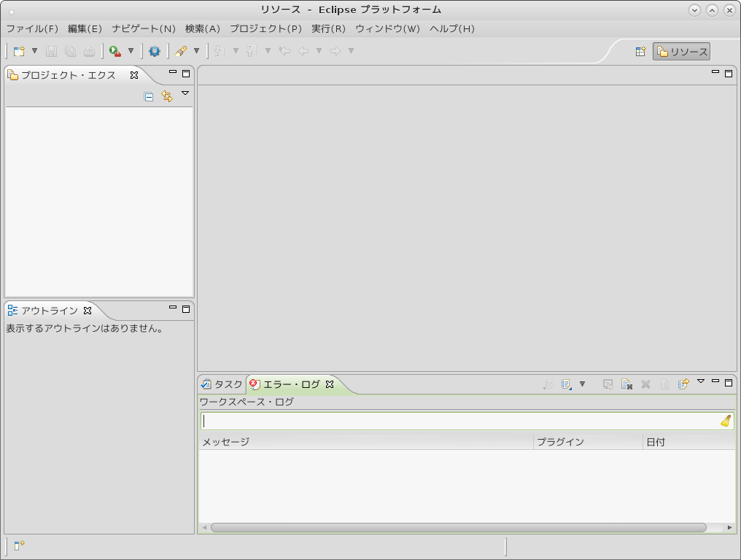Viewport: 741px width, 560px height.
Task: Maximize the Project Explorer panel
Action: coord(186,73)
